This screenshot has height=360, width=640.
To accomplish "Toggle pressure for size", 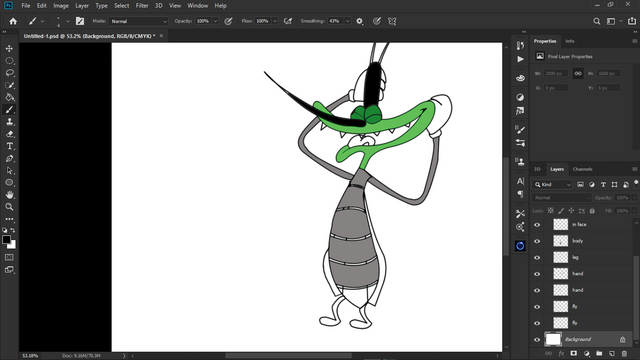I will click(x=377, y=21).
